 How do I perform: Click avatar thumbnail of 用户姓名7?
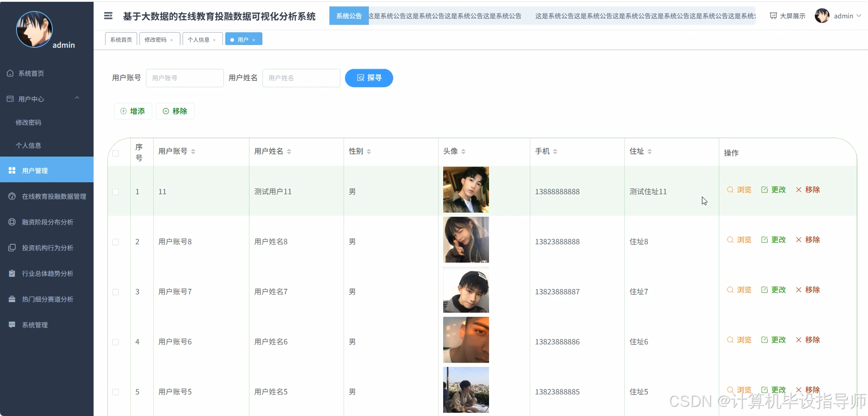[466, 290]
